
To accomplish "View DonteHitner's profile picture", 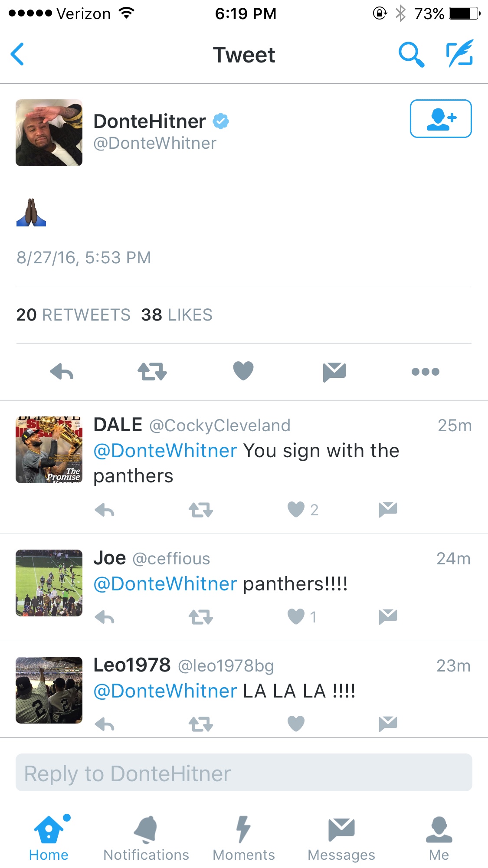I will [49, 133].
